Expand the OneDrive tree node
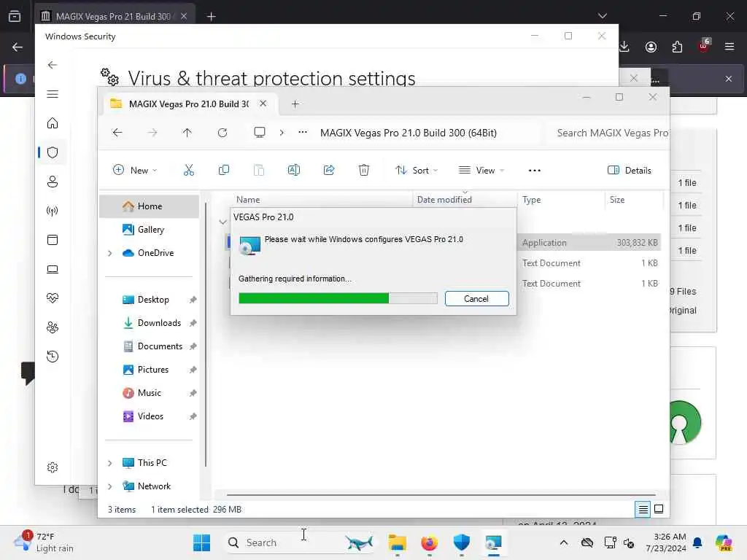Viewport: 747px width, 560px height. 110,253
